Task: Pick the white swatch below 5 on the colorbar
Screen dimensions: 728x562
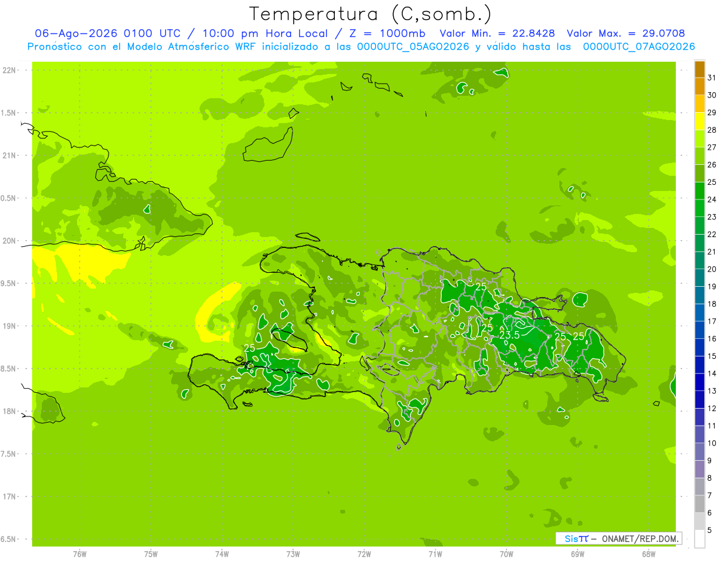Action: point(699,539)
